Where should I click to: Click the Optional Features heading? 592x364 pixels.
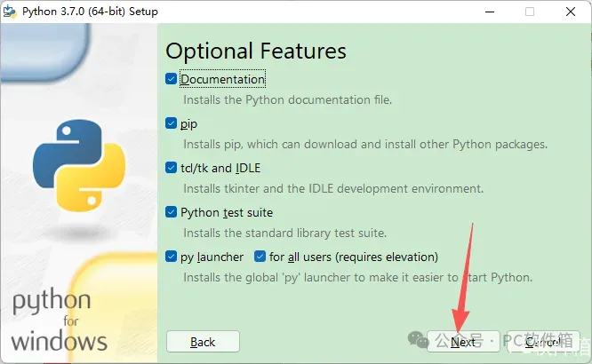click(256, 51)
